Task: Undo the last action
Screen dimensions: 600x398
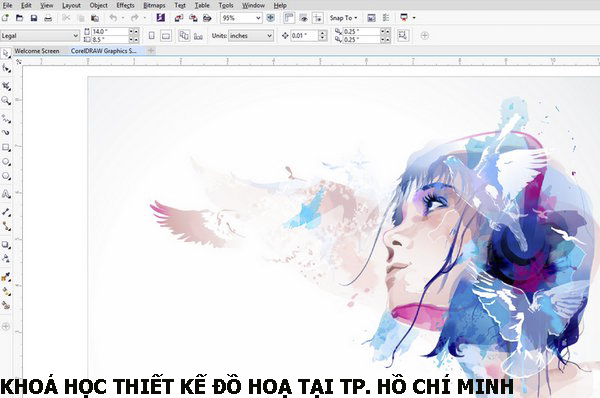Action: click(113, 18)
